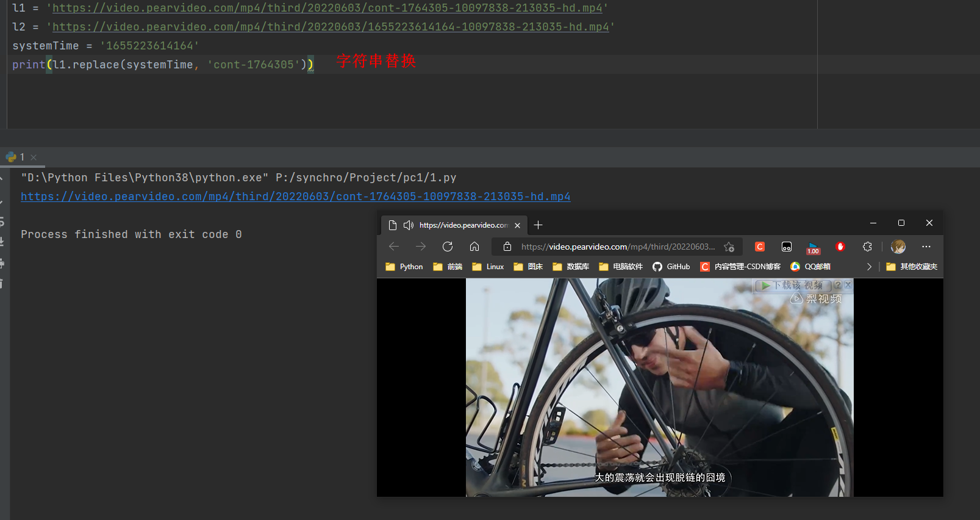The width and height of the screenshot is (980, 520).
Task: Reload the pearvideo page
Action: tap(448, 247)
